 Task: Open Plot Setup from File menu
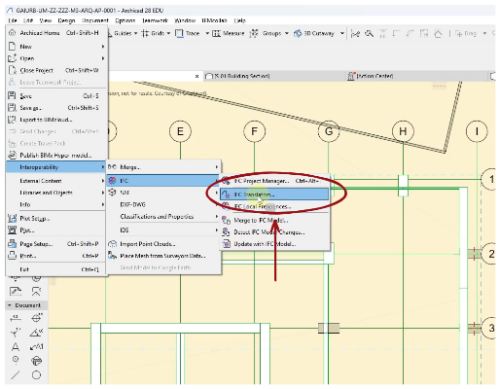pyautogui.click(x=56, y=219)
